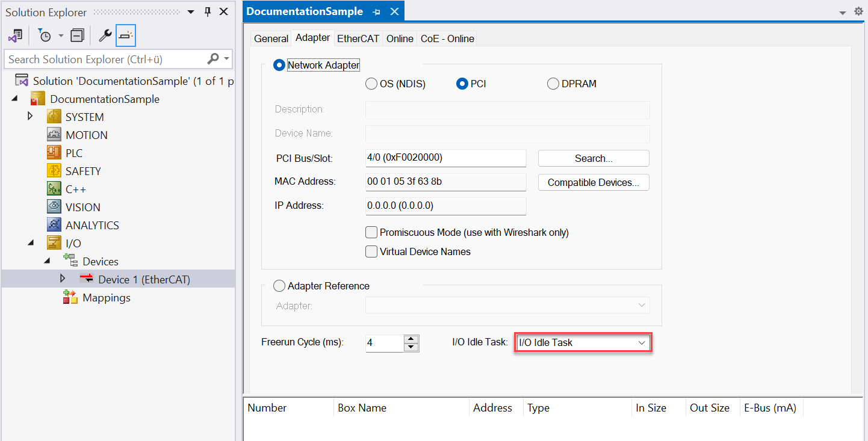Screen dimensions: 868x441
Task: Open Properties via the wrench icon
Action: [x=105, y=36]
